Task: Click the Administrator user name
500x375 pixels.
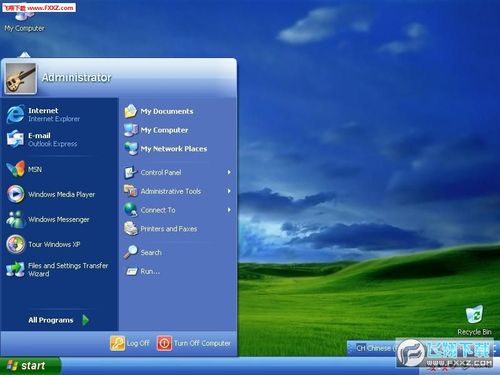Action: [x=76, y=77]
